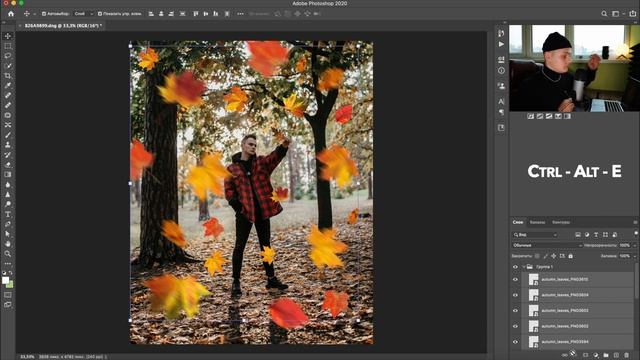Share the image via share icon
This screenshot has height=360, width=640.
coord(633,14)
